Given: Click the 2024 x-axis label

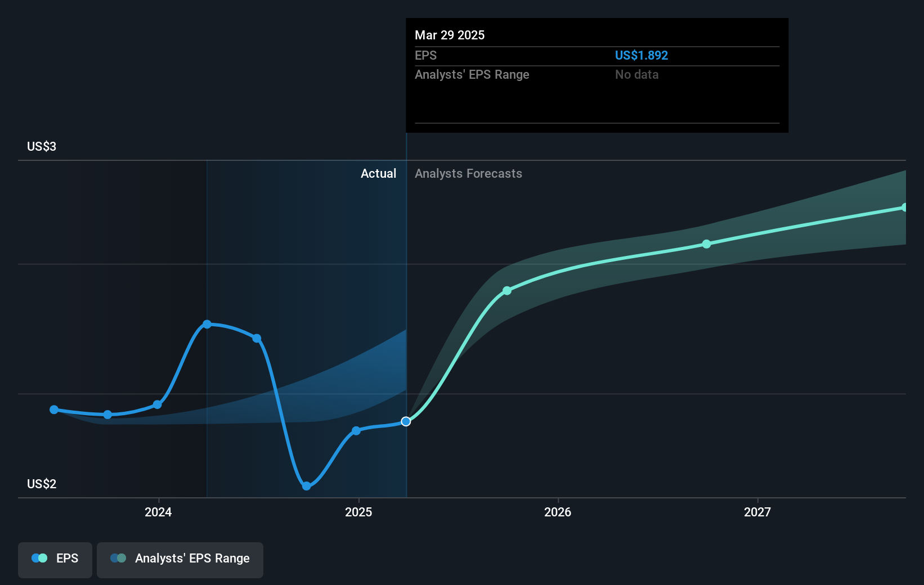Looking at the screenshot, I should 158,512.
